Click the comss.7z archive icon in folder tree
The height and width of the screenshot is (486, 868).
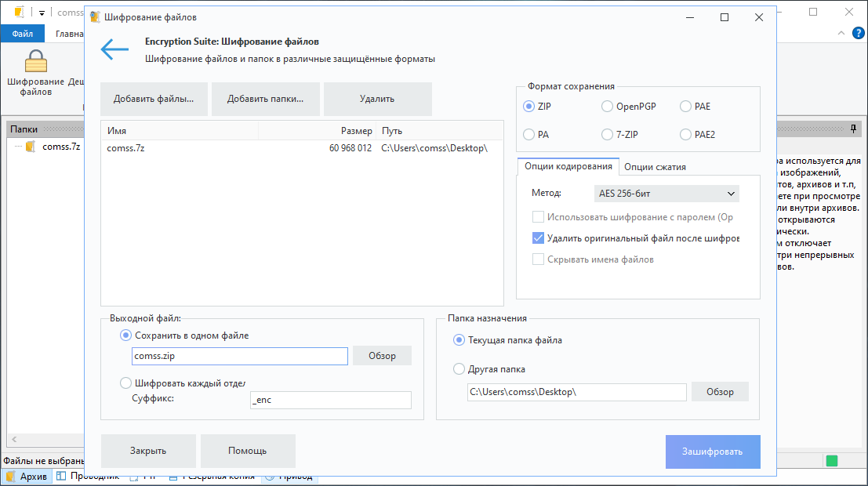pos(31,147)
